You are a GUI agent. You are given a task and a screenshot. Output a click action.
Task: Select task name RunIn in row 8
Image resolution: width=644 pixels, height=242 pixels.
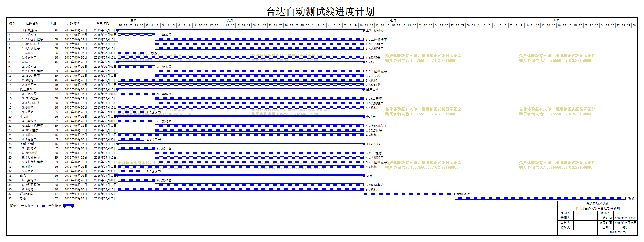tap(24, 62)
